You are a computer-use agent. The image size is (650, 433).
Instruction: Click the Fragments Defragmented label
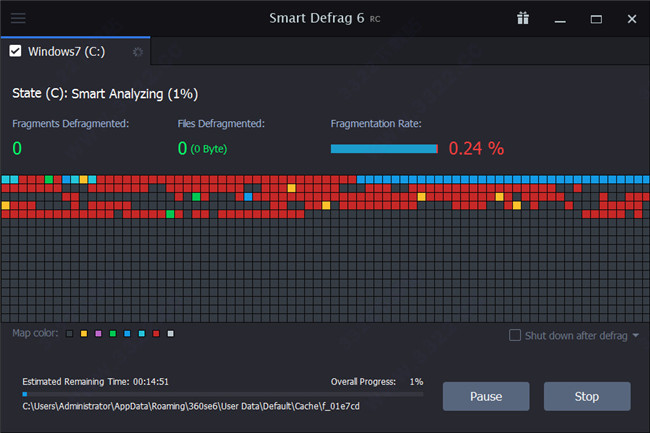point(70,123)
